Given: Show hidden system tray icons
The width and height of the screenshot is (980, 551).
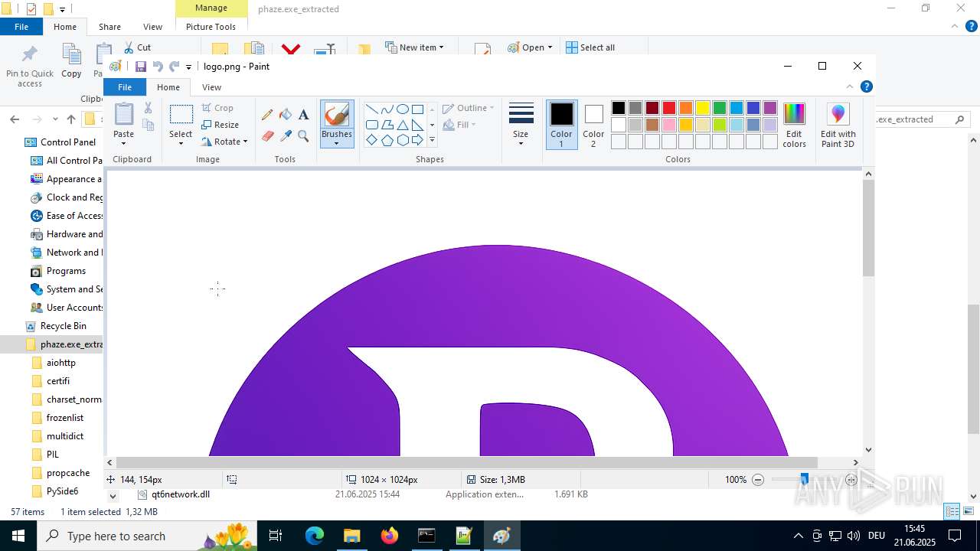Looking at the screenshot, I should [799, 536].
